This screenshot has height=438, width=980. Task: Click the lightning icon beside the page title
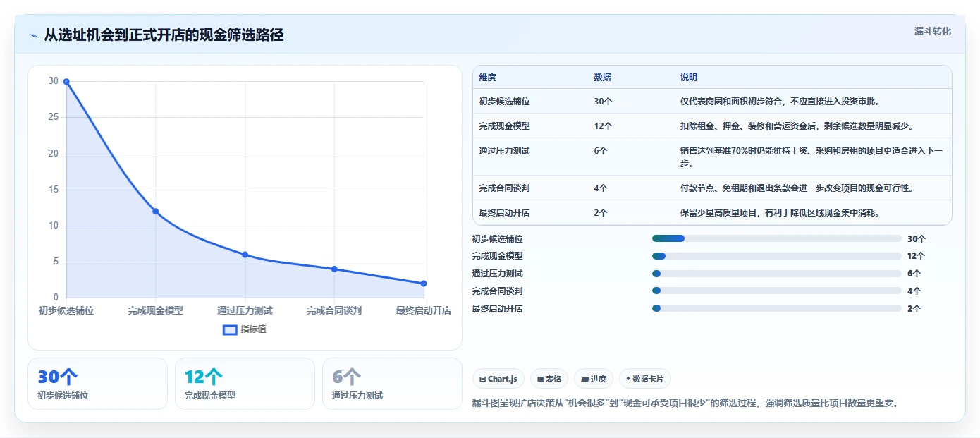click(x=33, y=35)
